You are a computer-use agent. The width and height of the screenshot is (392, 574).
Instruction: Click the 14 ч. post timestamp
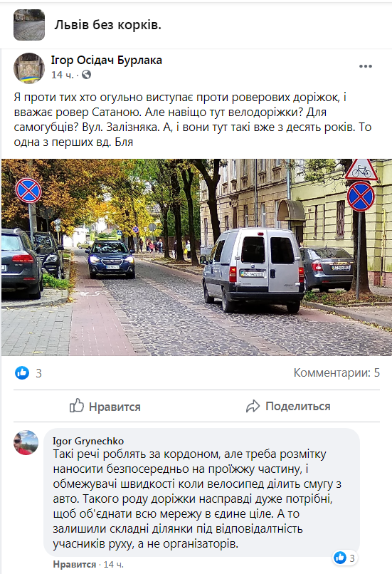[62, 75]
